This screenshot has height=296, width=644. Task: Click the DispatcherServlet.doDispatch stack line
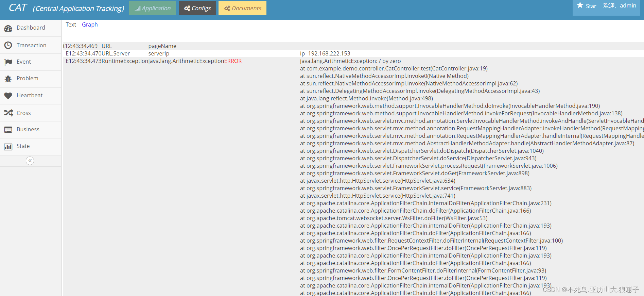point(422,151)
